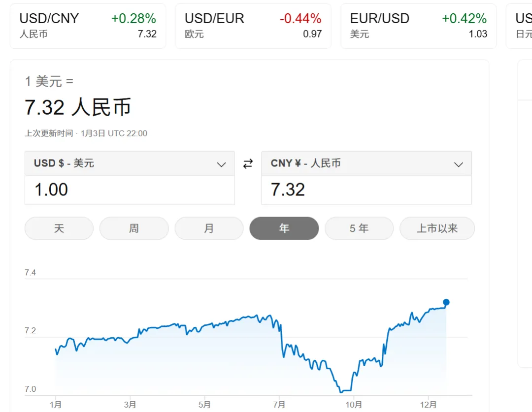Click the 7.32 CNY amount field
532x412 pixels.
pyautogui.click(x=366, y=190)
